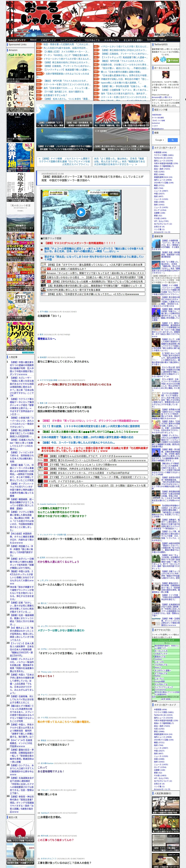Open featured thumbnail 小池都知事 エアコン
This screenshot has height=868, width=186.
coord(50,116)
